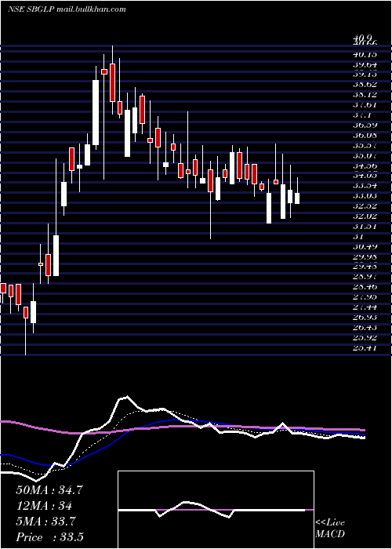
Task: Click the 31.51 price axis label
Action: pos(365,226)
